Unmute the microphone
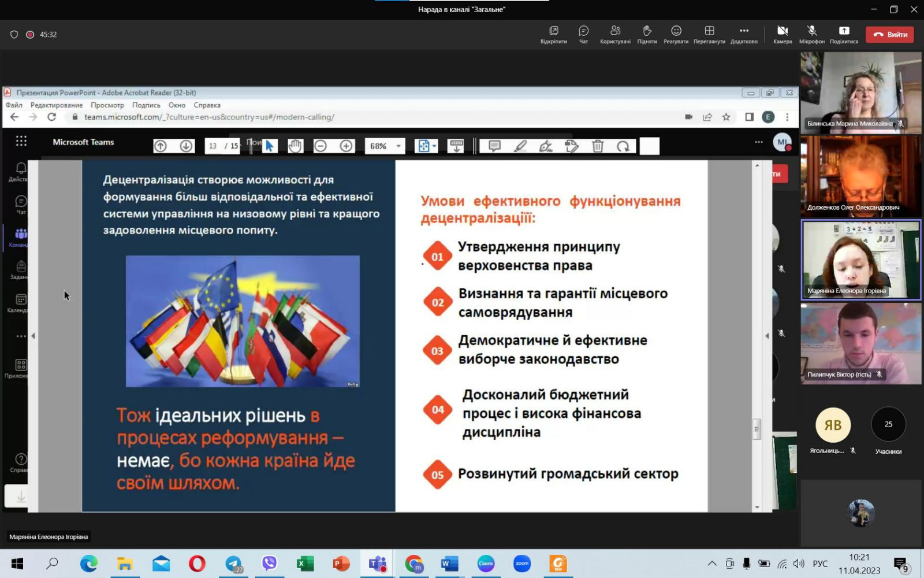 click(811, 34)
